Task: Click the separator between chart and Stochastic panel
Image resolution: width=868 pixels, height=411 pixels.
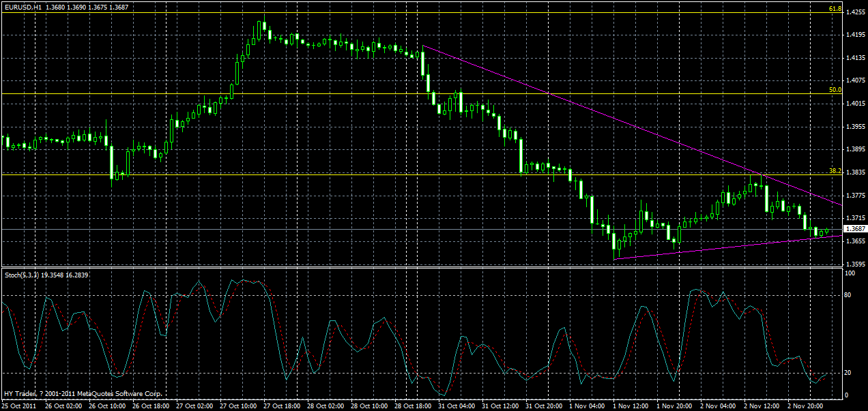Action: click(x=409, y=267)
